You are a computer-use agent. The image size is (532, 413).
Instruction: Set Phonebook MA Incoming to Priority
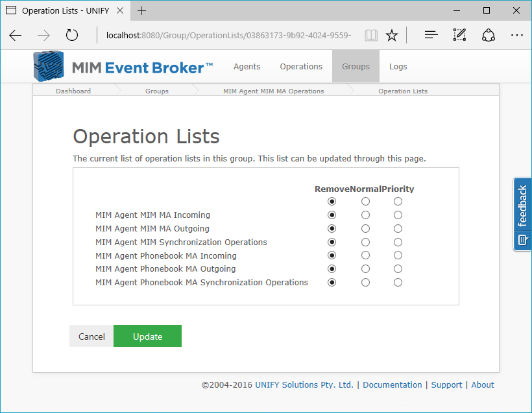coord(398,255)
